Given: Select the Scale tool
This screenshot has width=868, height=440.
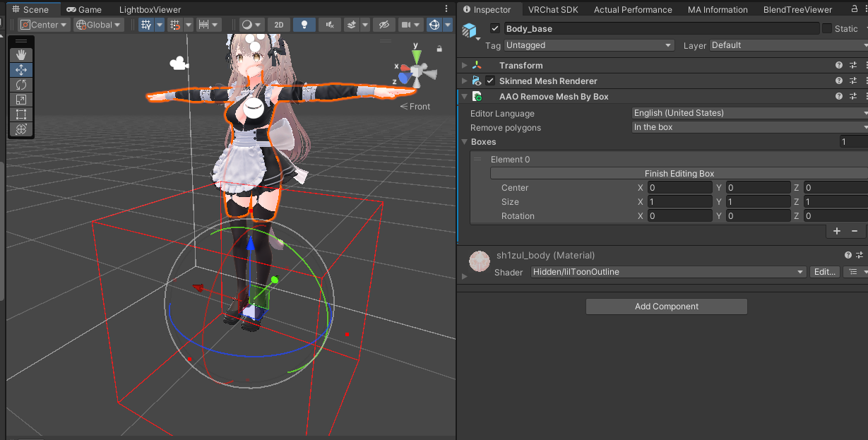Looking at the screenshot, I should coord(21,99).
